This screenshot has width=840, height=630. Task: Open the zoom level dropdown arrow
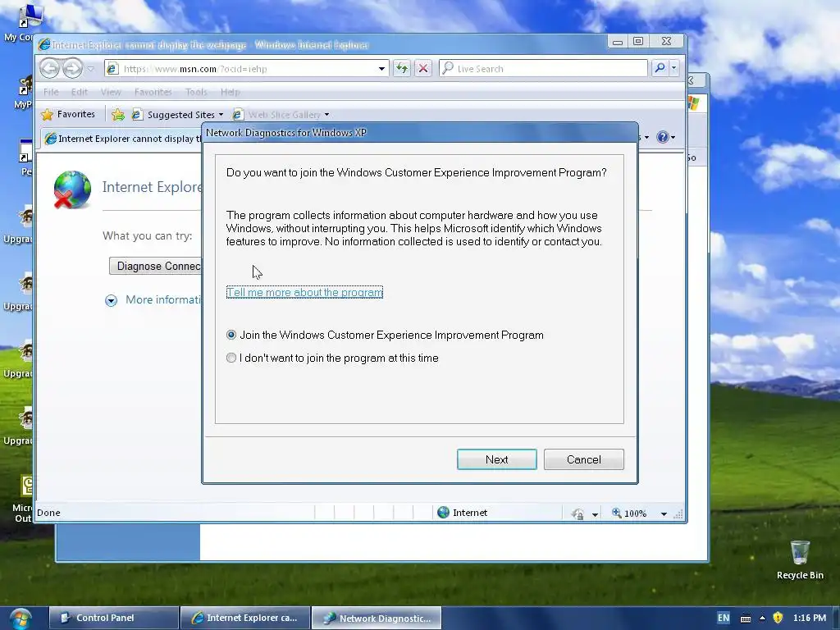tap(664, 514)
